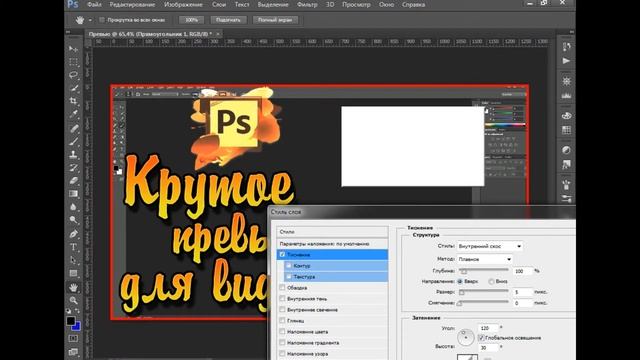
Task: Change screen mode from toolbox
Action: click(73, 352)
